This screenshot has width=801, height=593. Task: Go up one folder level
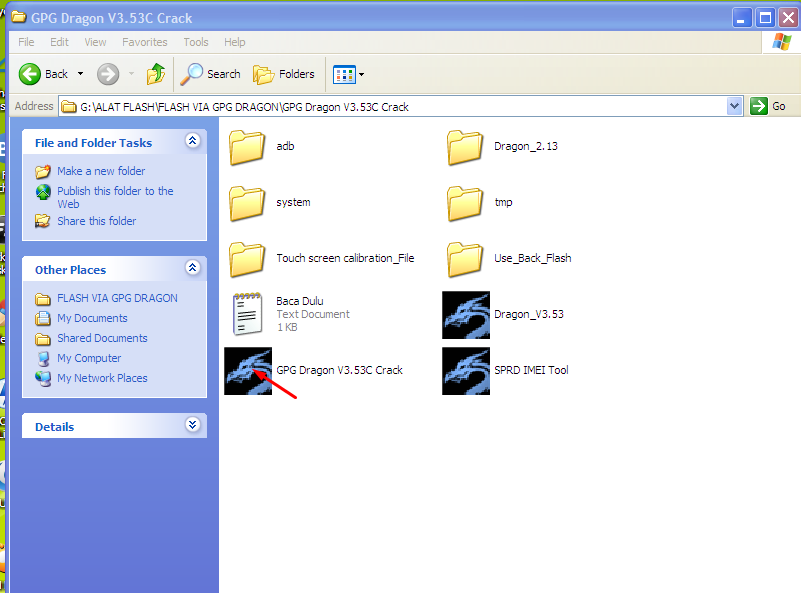coord(156,74)
